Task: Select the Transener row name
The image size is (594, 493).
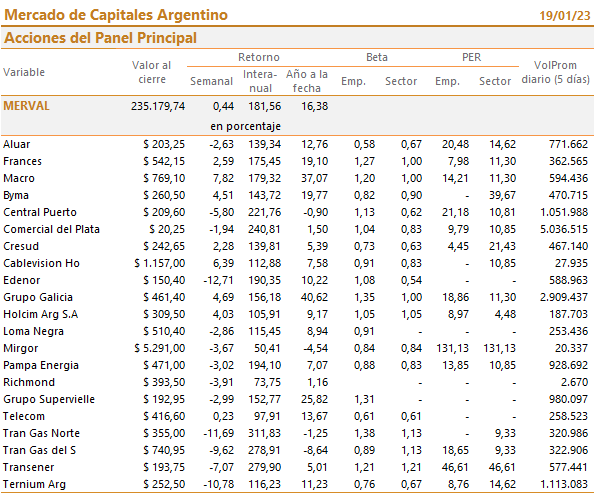Action: (x=28, y=468)
